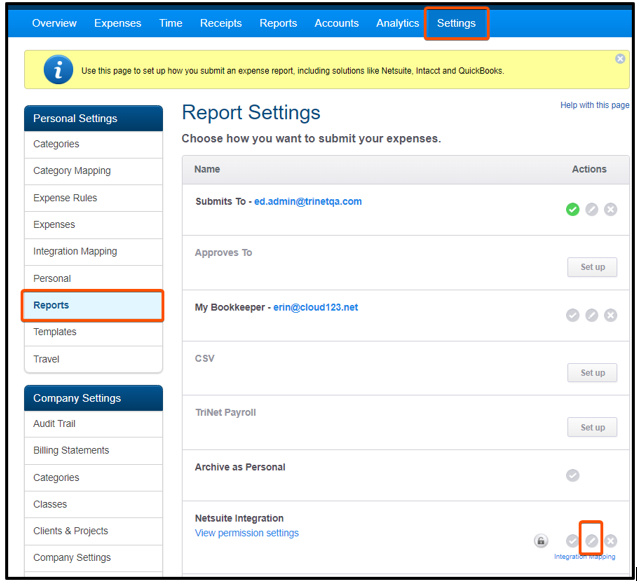The height and width of the screenshot is (587, 639).
Task: Click the Integration Mapping link under Netsuite icons
Action: (x=584, y=556)
